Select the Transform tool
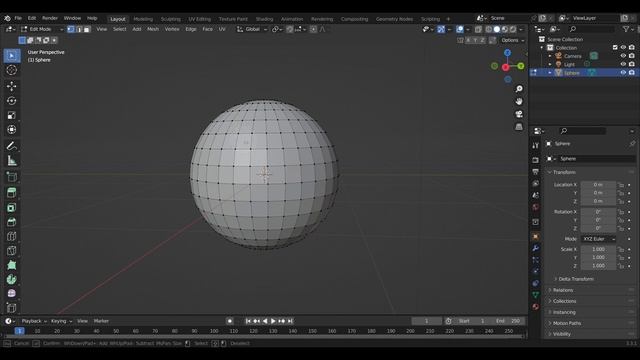This screenshot has height=360, width=640. (12, 130)
